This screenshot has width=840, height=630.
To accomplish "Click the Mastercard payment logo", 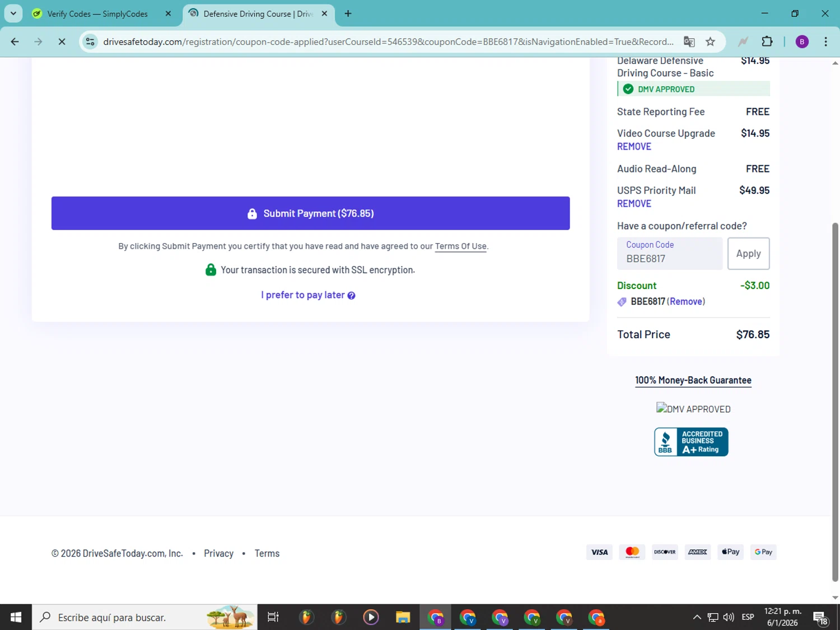I will coord(632,552).
